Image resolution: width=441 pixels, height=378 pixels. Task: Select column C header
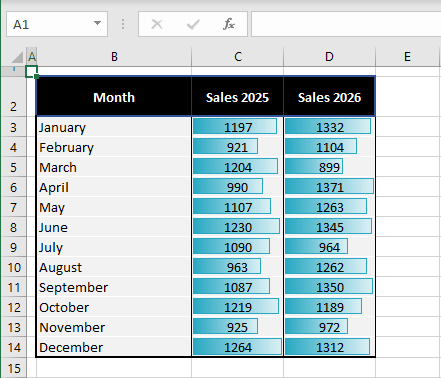[x=238, y=57]
